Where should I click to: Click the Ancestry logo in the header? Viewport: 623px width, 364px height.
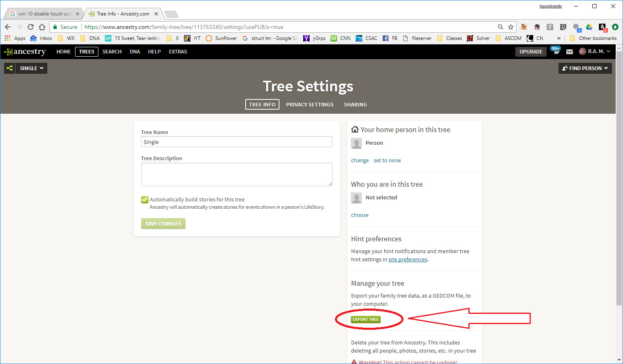tap(25, 52)
